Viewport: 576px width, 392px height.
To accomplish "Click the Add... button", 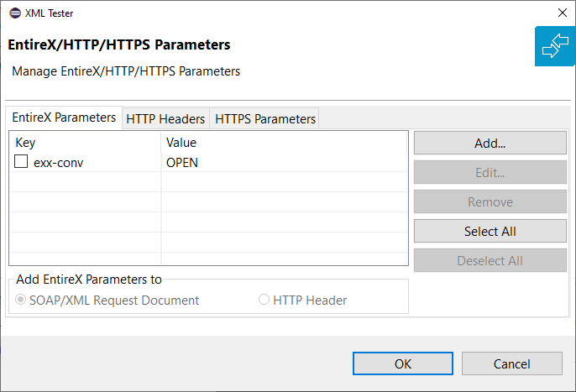I will coord(490,144).
